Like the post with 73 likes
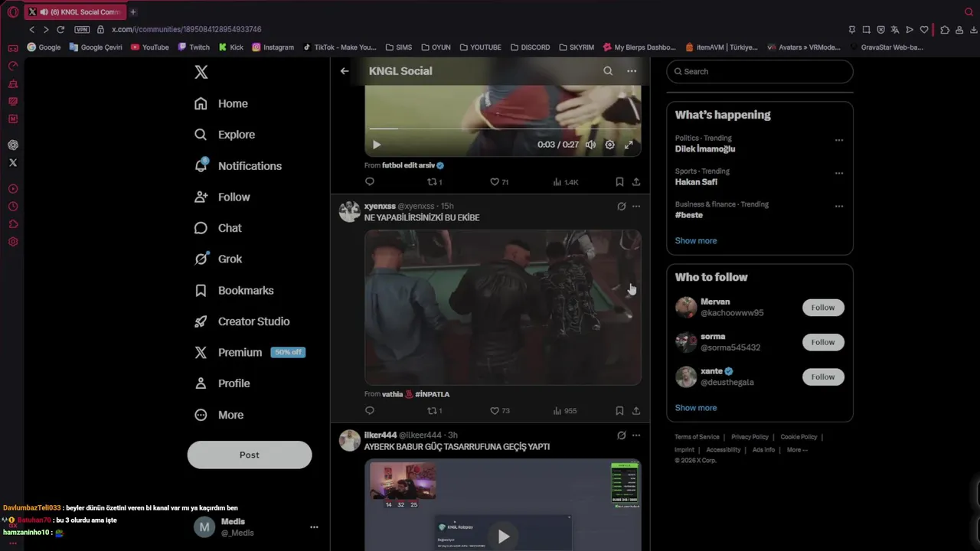 499,411
